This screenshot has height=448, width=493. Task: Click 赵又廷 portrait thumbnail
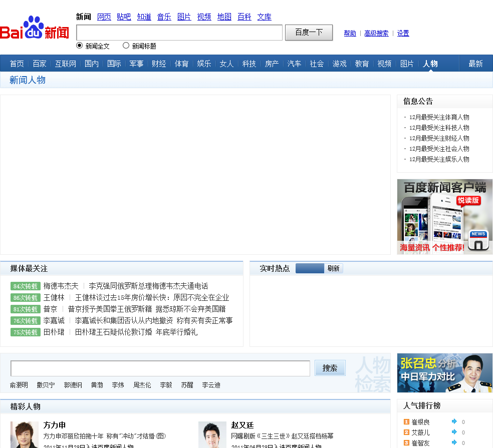tap(212, 435)
